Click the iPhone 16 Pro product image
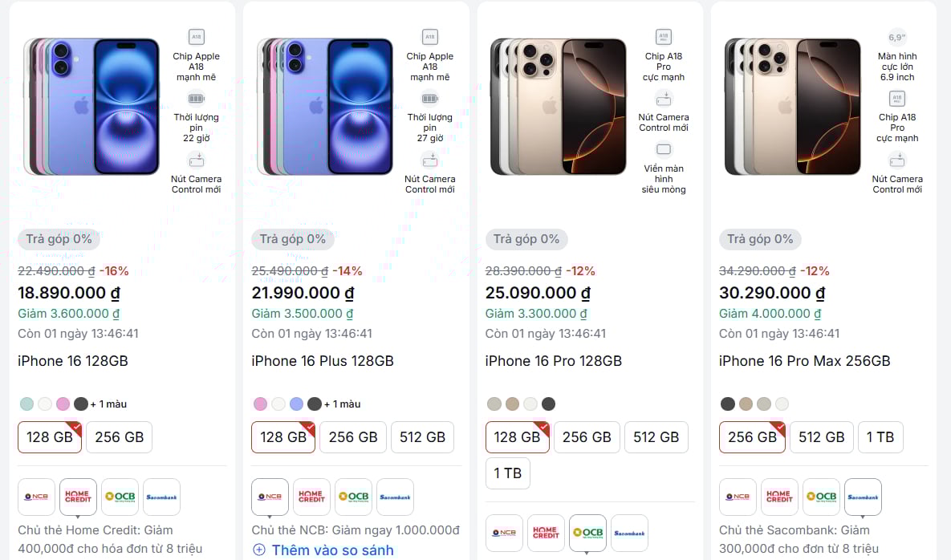 pyautogui.click(x=557, y=104)
